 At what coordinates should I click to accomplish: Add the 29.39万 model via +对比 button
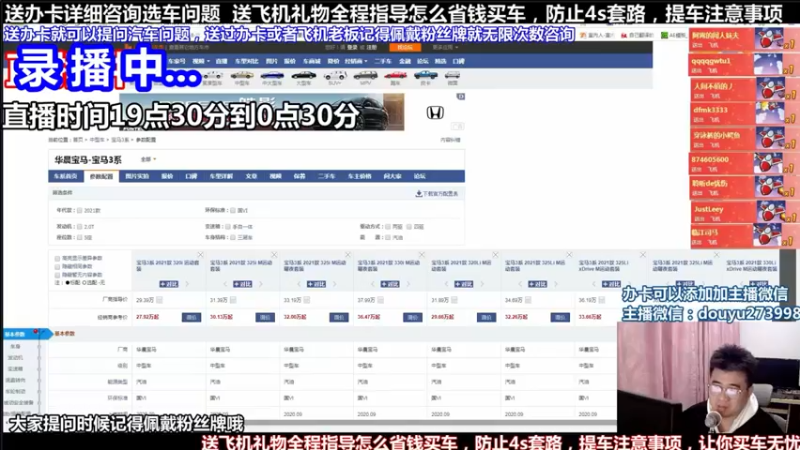point(169,284)
